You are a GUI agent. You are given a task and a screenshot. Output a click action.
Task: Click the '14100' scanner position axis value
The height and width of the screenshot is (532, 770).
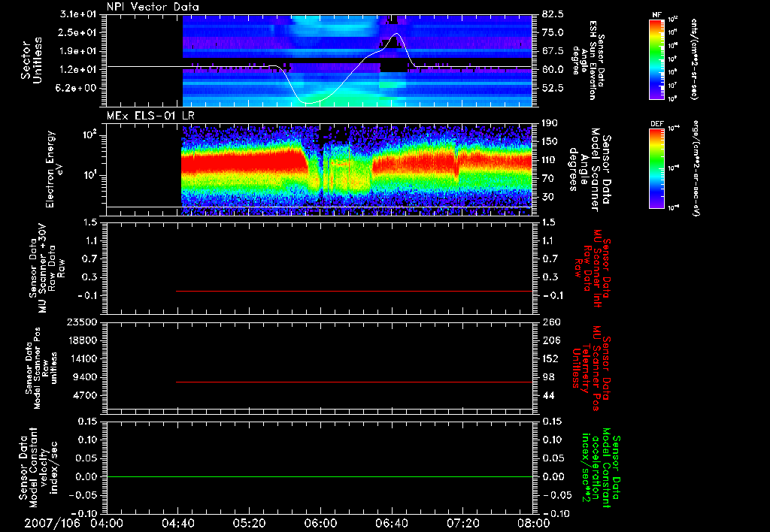(x=82, y=358)
